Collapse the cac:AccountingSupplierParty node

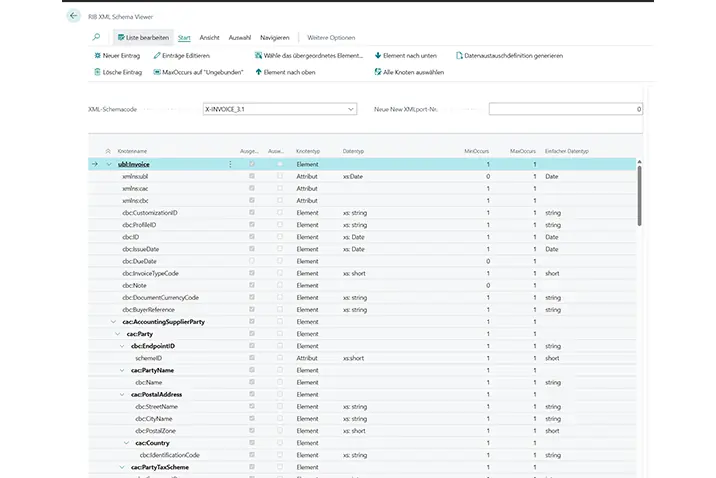tap(113, 321)
